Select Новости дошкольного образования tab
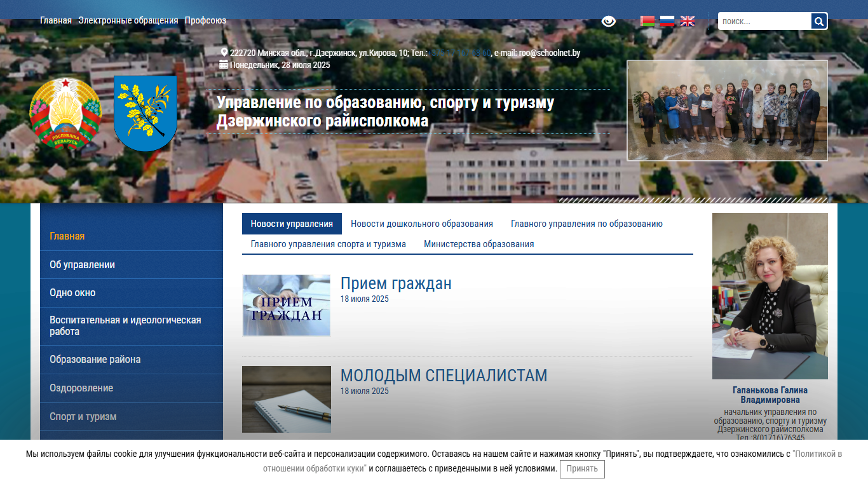This screenshot has width=868, height=488. (422, 224)
